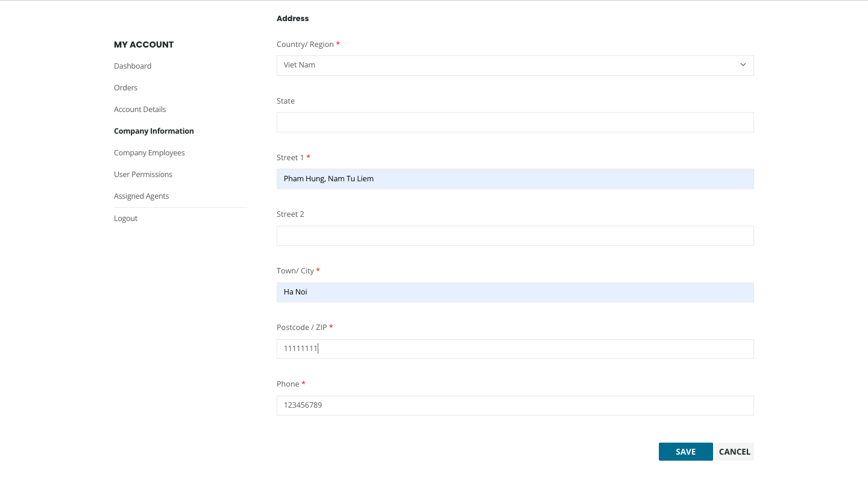This screenshot has width=868, height=495.
Task: Focus the Street 1 input field
Action: 515,179
